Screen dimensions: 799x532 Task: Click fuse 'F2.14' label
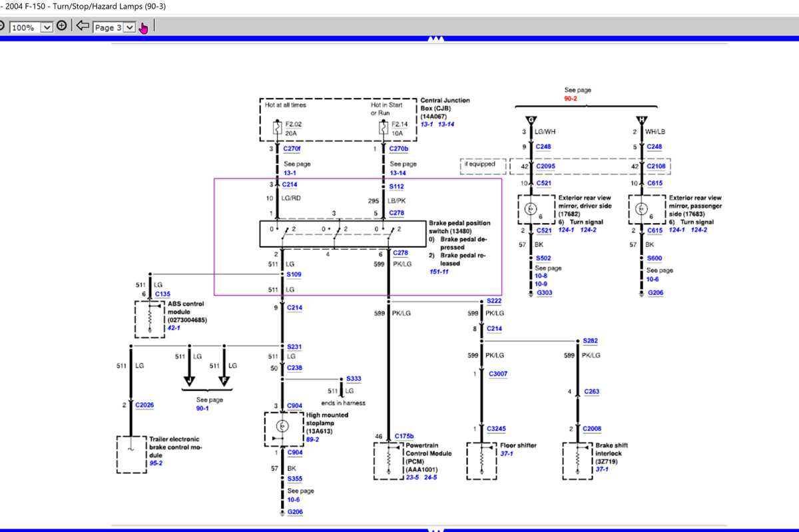click(400, 124)
